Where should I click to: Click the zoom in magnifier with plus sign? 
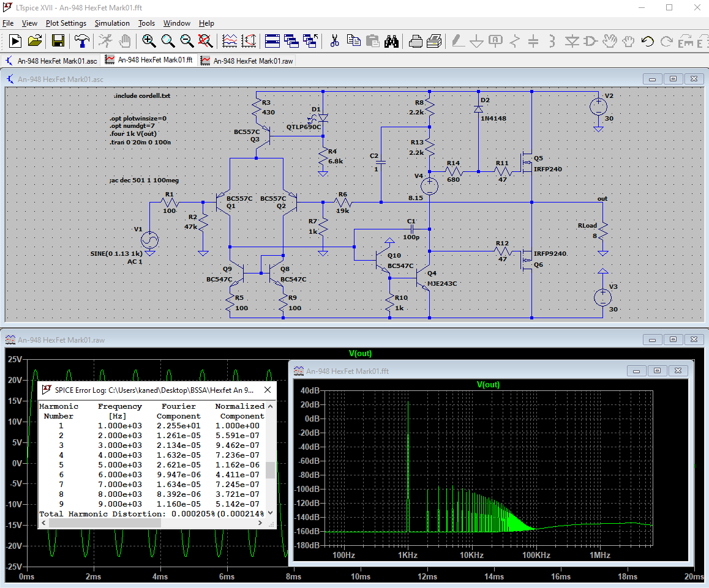coord(149,41)
